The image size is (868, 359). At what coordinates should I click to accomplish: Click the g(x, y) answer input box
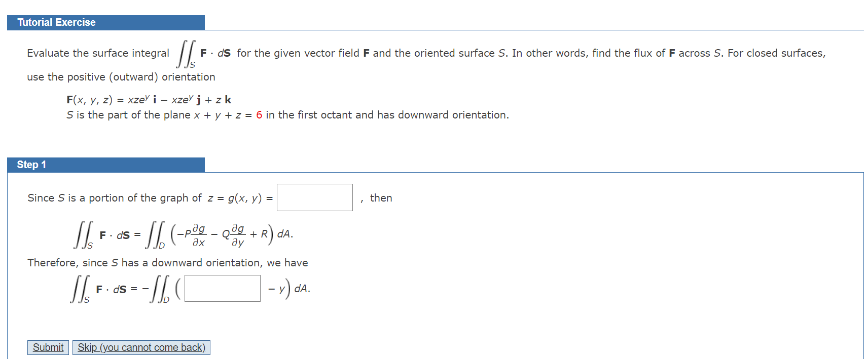coord(314,197)
